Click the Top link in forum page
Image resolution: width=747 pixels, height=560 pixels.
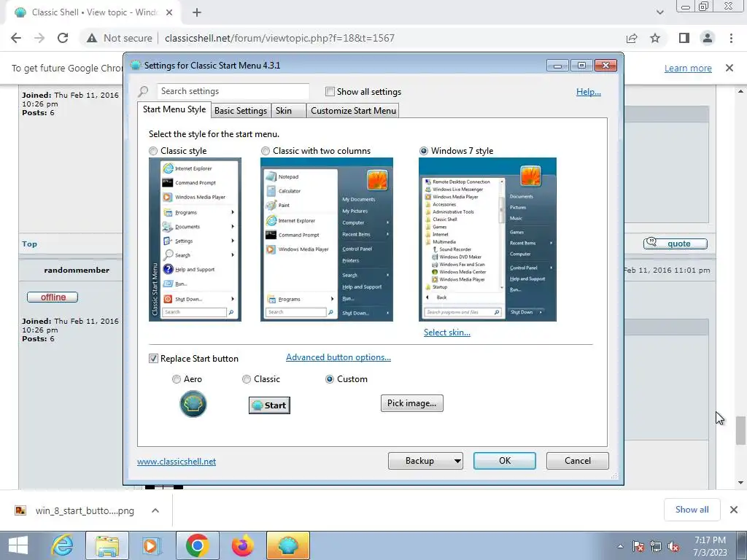(x=29, y=244)
